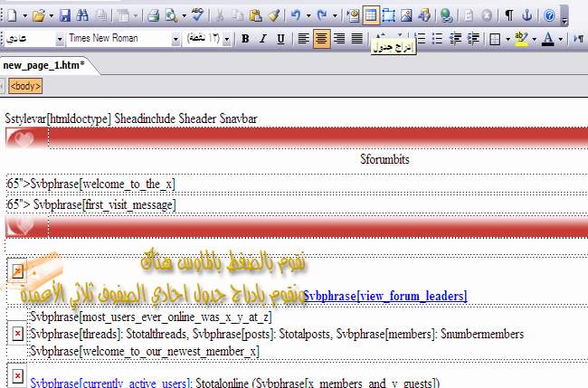Viewport: 588px width, 388px height.
Task: Open the font color dropdown arrow
Action: coord(562,39)
